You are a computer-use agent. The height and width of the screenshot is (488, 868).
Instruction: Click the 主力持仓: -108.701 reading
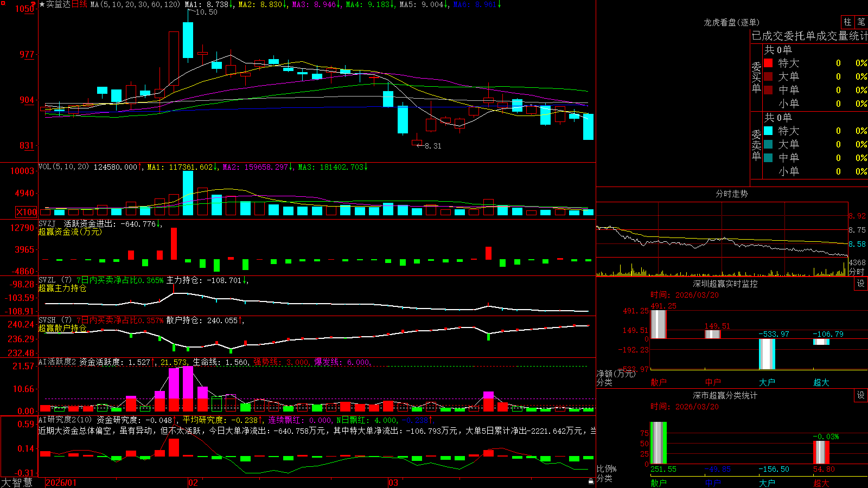coord(207,280)
